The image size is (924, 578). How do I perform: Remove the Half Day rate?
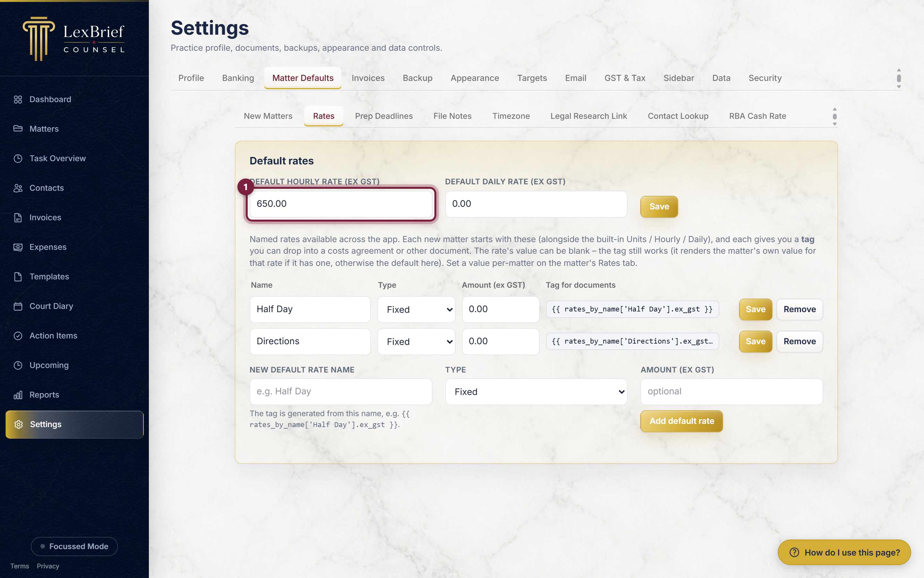pyautogui.click(x=800, y=309)
